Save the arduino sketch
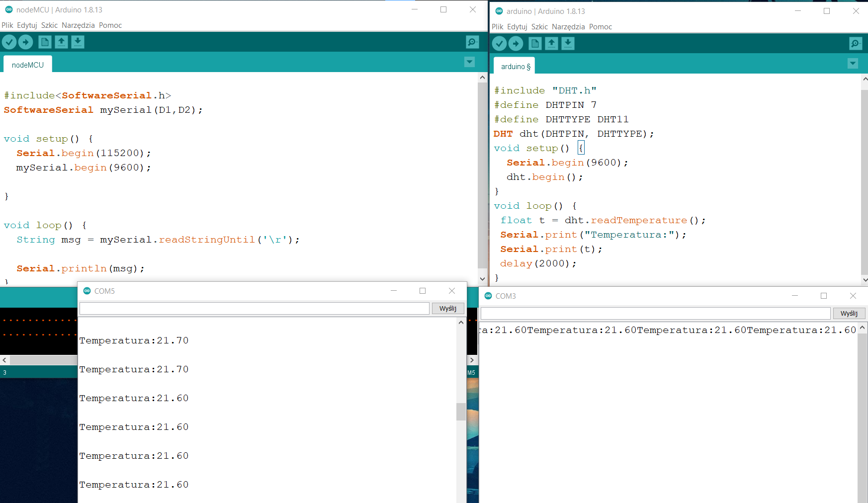Viewport: 868px width, 503px height. 568,43
